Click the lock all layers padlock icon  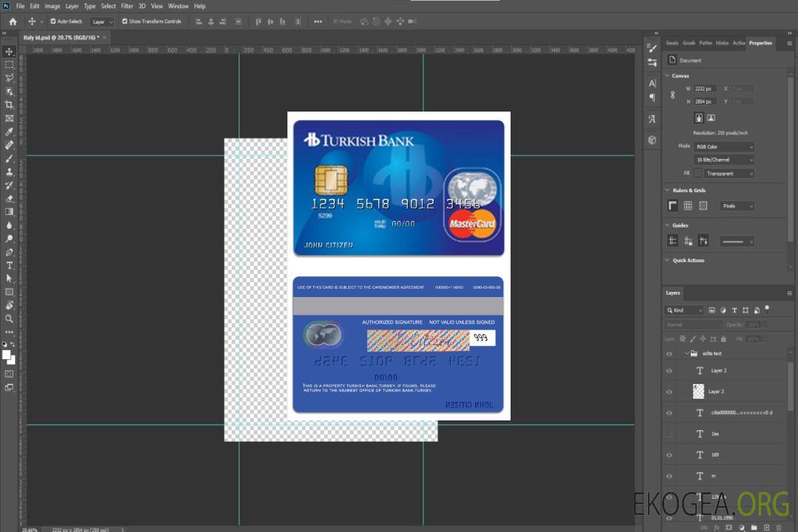pos(723,338)
